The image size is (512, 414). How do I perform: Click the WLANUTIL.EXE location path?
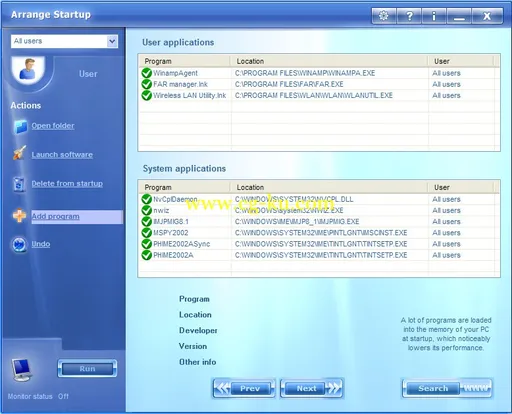(314, 95)
